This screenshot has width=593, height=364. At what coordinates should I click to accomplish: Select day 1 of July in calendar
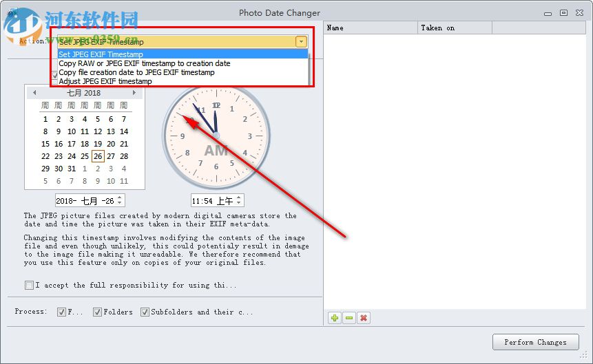click(x=45, y=119)
